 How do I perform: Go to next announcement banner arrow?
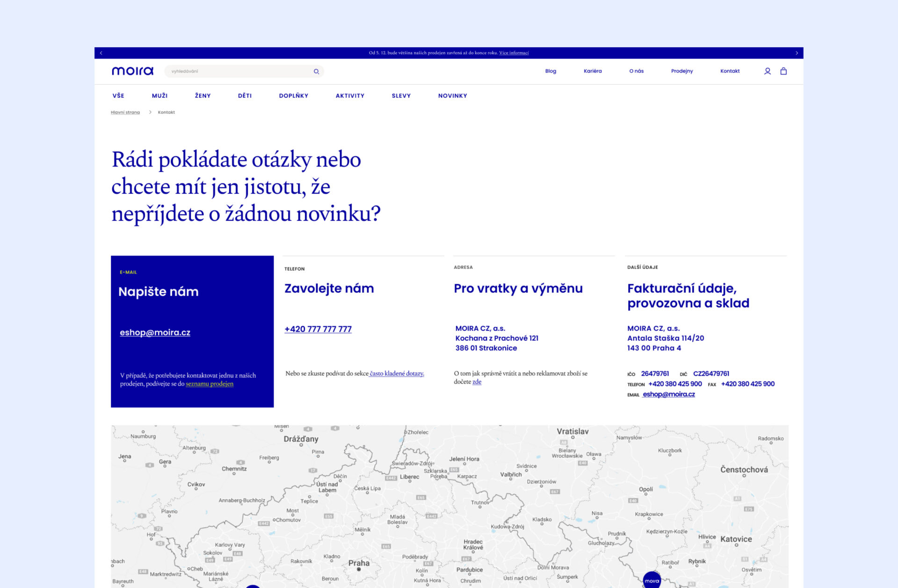coord(797,53)
